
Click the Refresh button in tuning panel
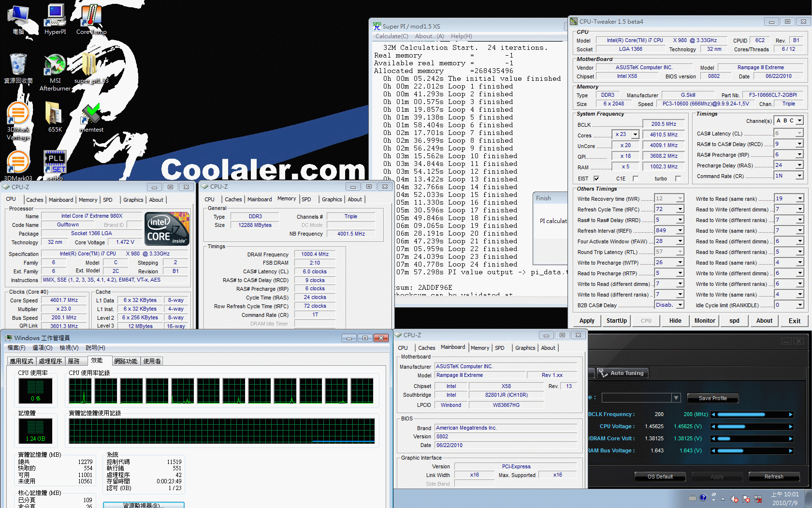click(x=773, y=477)
